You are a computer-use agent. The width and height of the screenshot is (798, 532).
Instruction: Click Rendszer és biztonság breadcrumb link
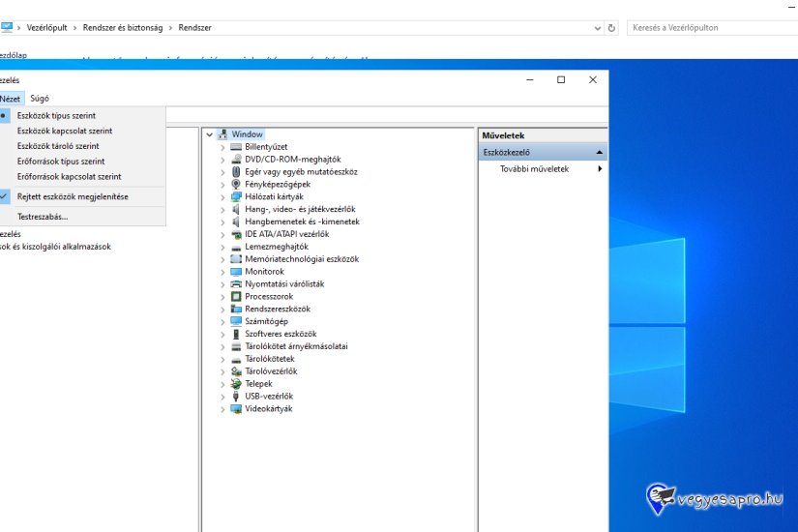(x=125, y=28)
